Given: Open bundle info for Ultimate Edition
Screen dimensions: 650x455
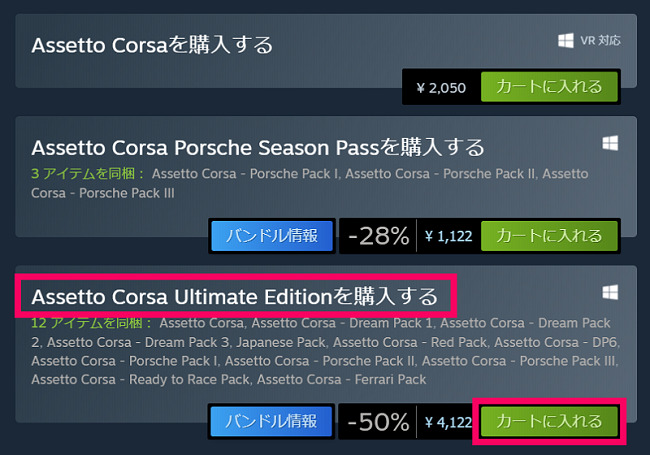Looking at the screenshot, I should point(271,421).
